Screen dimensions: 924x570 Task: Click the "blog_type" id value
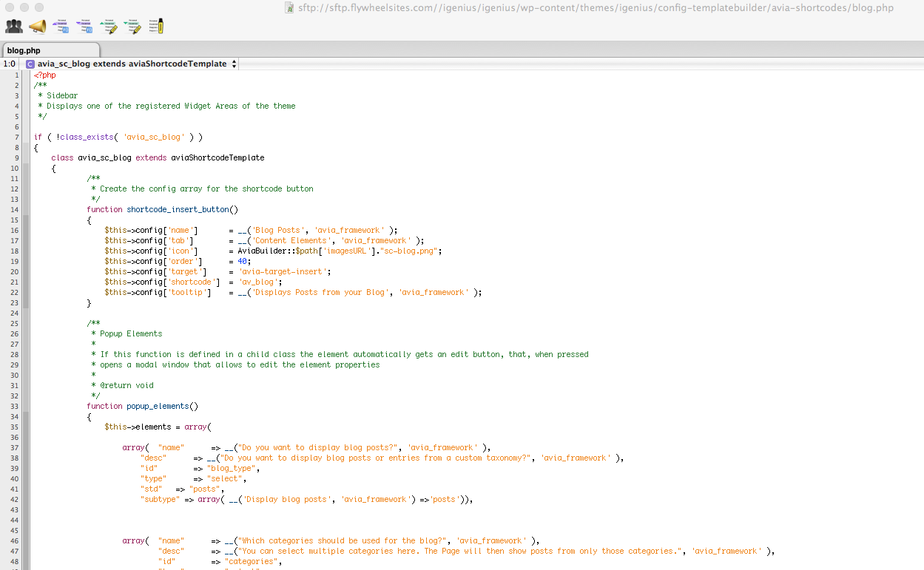click(x=232, y=468)
